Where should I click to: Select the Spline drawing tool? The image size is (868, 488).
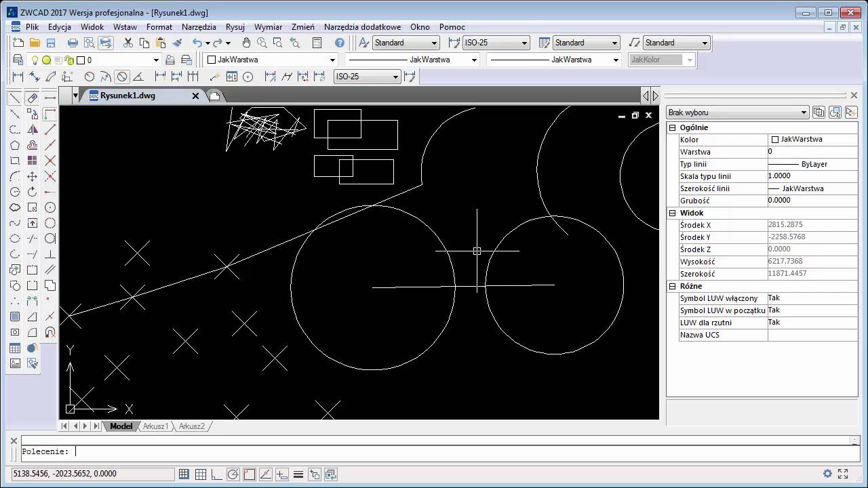(15, 223)
